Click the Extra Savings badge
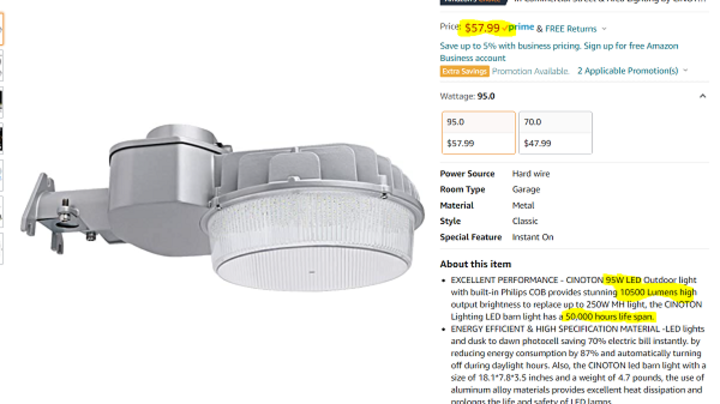Viewport: 720px width, 404px height. (464, 71)
